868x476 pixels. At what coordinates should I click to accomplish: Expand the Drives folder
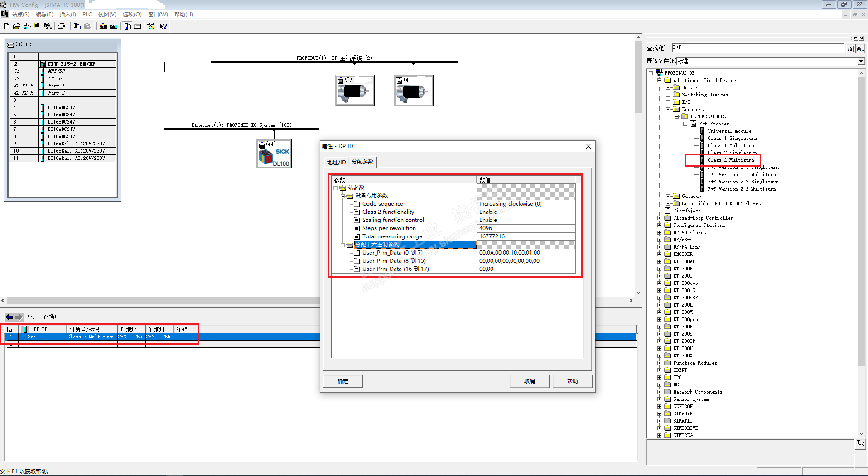click(668, 87)
